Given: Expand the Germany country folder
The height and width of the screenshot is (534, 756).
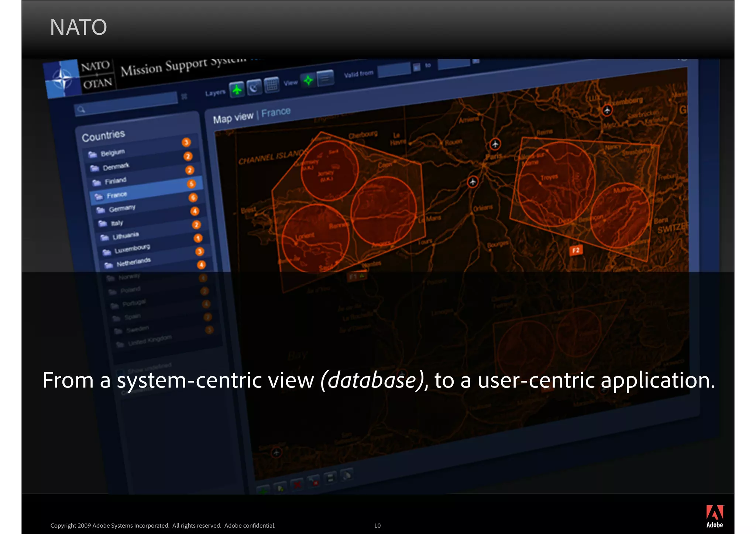Looking at the screenshot, I should pos(100,210).
